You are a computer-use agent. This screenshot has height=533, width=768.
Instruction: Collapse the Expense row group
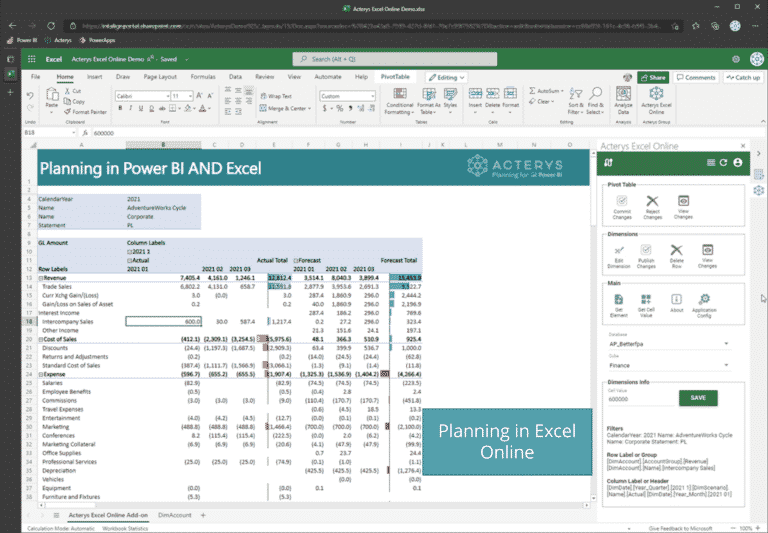[40, 372]
